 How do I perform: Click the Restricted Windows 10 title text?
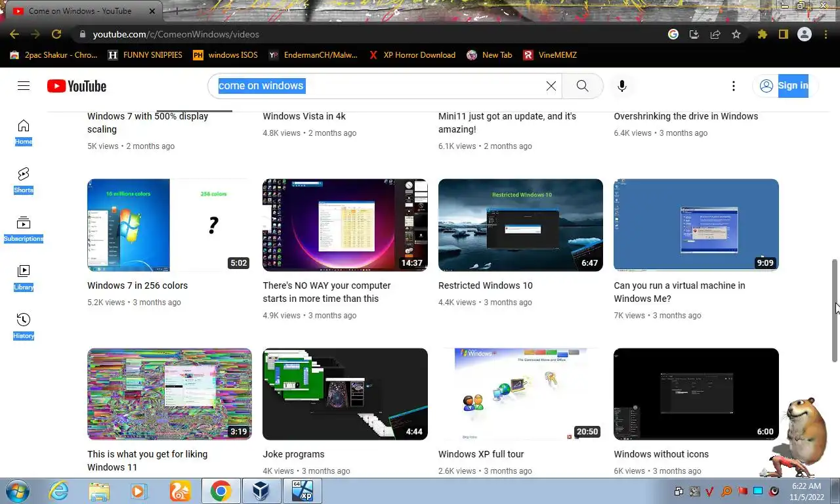(x=486, y=285)
